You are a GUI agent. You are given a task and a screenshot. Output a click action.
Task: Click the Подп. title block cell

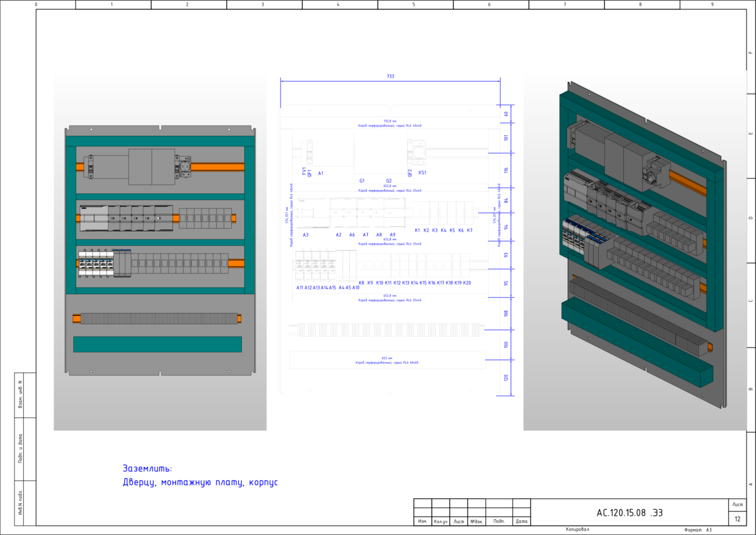tap(499, 521)
